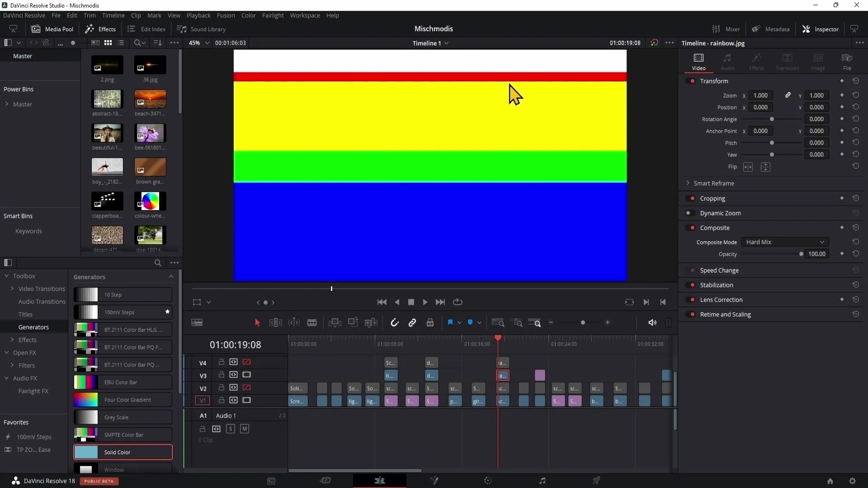
Task: Open timeline view options icon
Action: (197, 323)
